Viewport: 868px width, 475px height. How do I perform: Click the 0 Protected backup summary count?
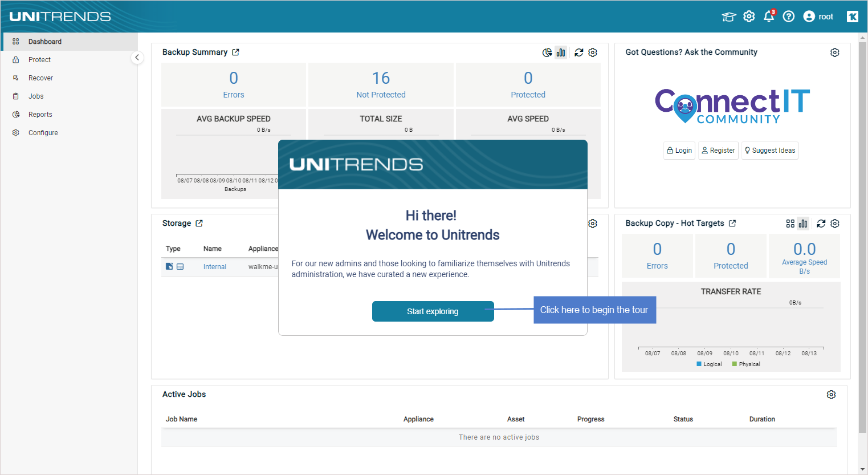coord(528,84)
